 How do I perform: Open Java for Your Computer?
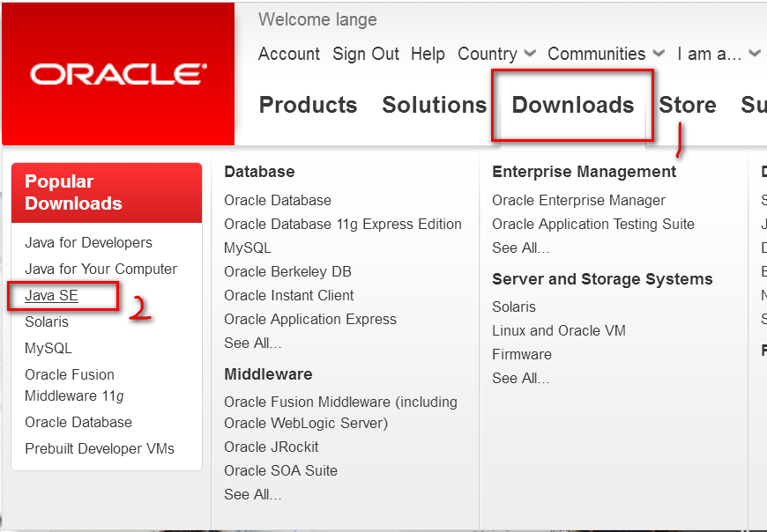tap(101, 270)
